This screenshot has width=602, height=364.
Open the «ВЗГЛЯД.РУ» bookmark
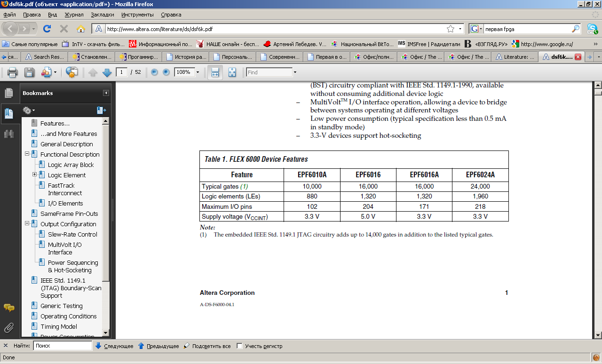coord(486,44)
